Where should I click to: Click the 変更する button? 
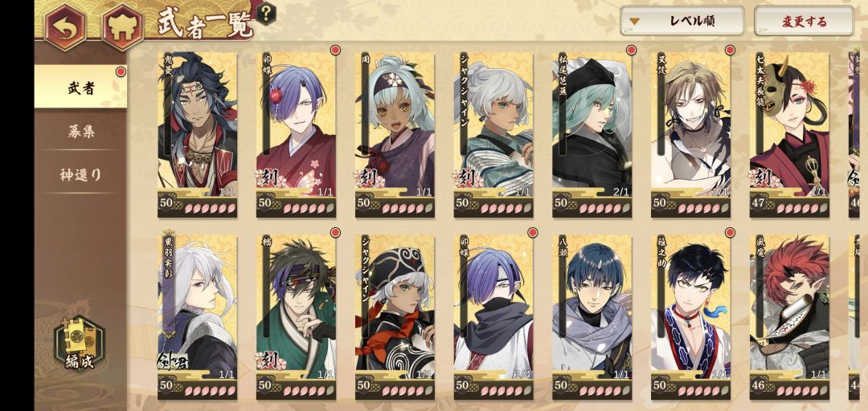pos(804,22)
